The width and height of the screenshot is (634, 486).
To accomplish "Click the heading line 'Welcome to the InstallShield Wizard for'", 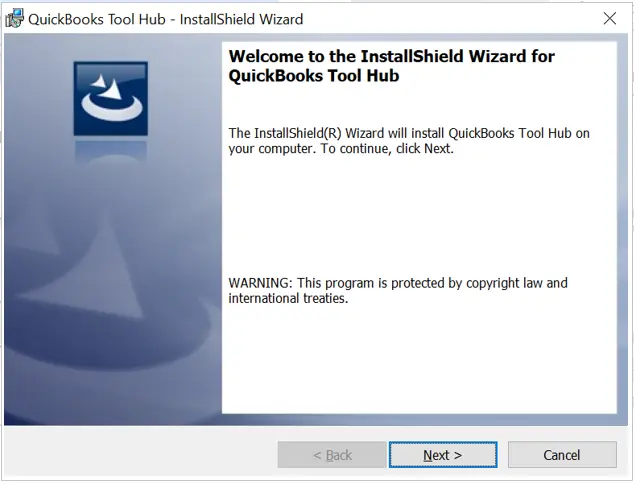I will 391,57.
